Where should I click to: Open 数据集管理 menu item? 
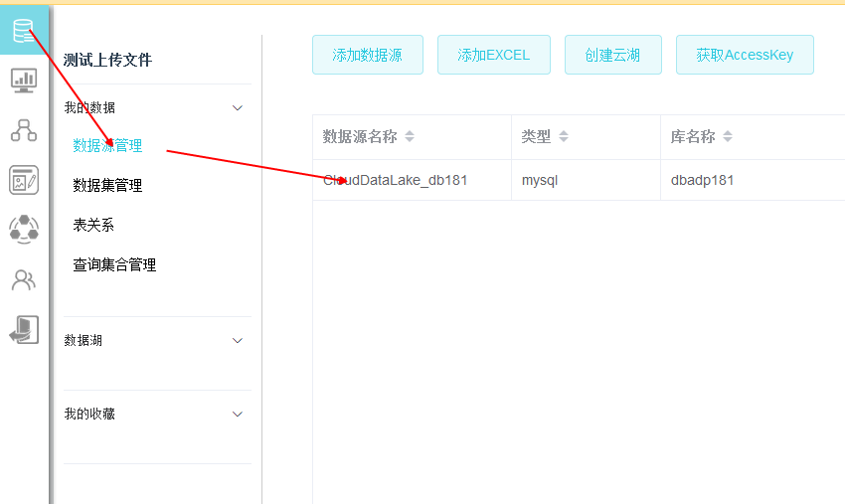(107, 185)
